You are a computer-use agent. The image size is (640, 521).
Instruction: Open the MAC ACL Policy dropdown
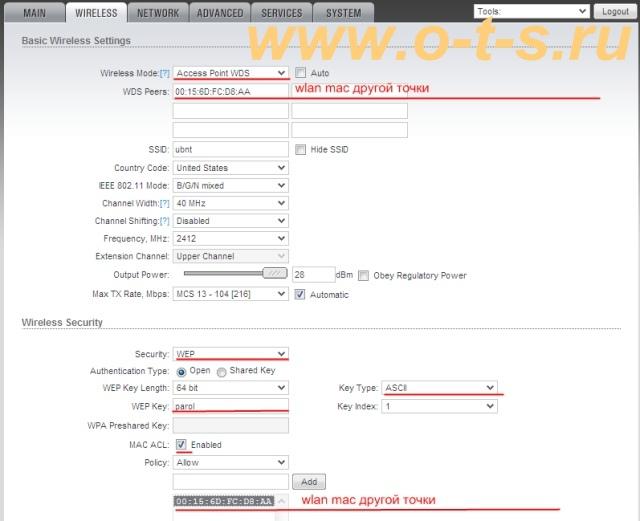(231, 462)
